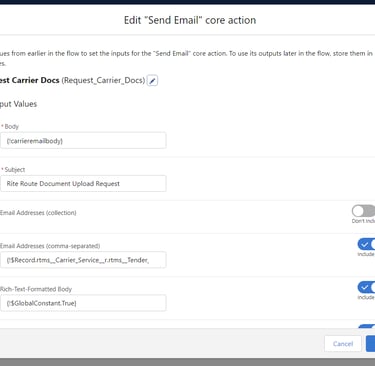Click the bold Request Carrier Docs label

(x=29, y=80)
